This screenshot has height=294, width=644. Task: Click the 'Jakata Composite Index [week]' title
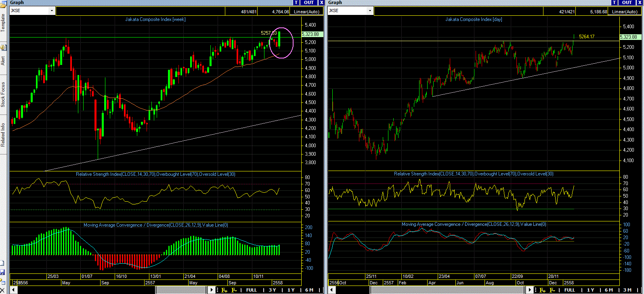pyautogui.click(x=155, y=19)
